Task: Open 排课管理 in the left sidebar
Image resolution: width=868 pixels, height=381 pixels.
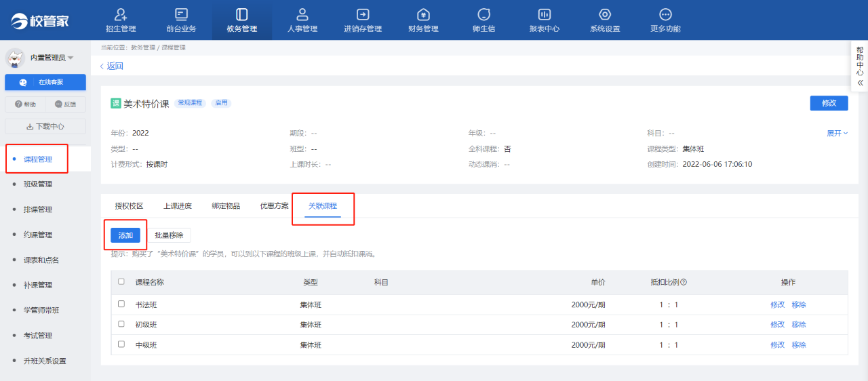Action: 38,209
